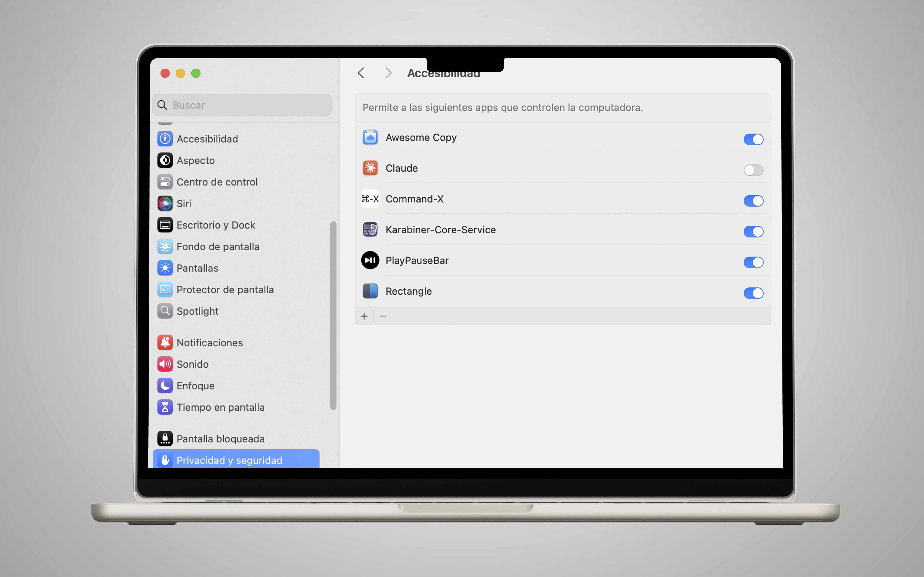Open Escritorio y Dock settings
Image resolution: width=924 pixels, height=577 pixels.
pos(236,225)
